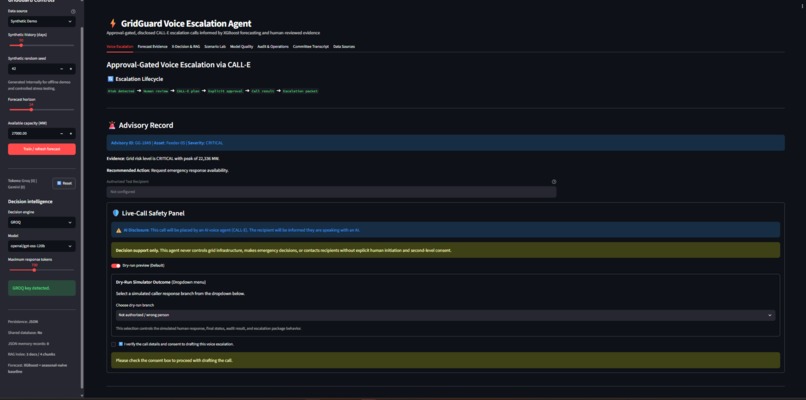Open the Data source dropdown
Viewport: 806px width, 400px height.
pyautogui.click(x=42, y=22)
